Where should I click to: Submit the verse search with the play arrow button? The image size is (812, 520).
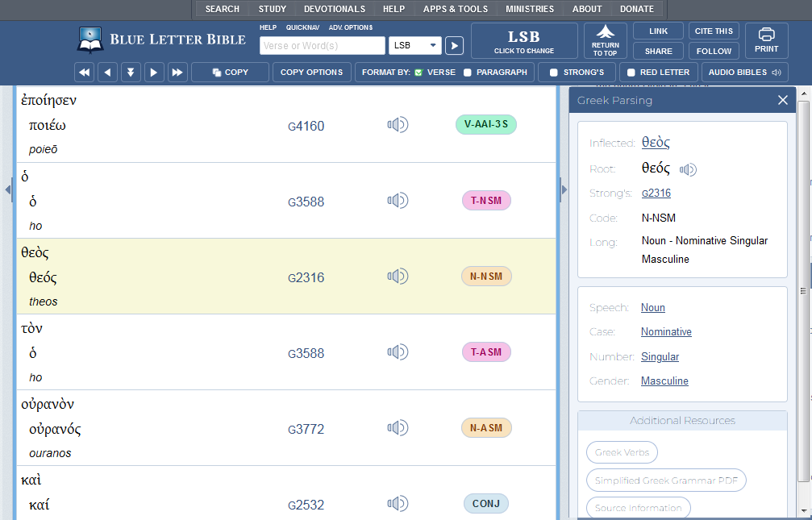pos(454,46)
